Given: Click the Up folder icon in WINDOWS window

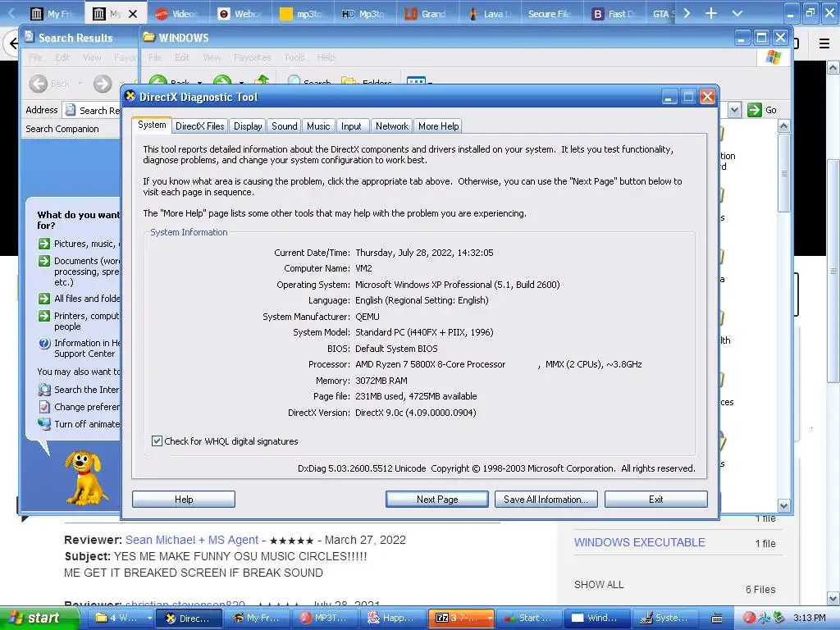Looking at the screenshot, I should coord(262,80).
